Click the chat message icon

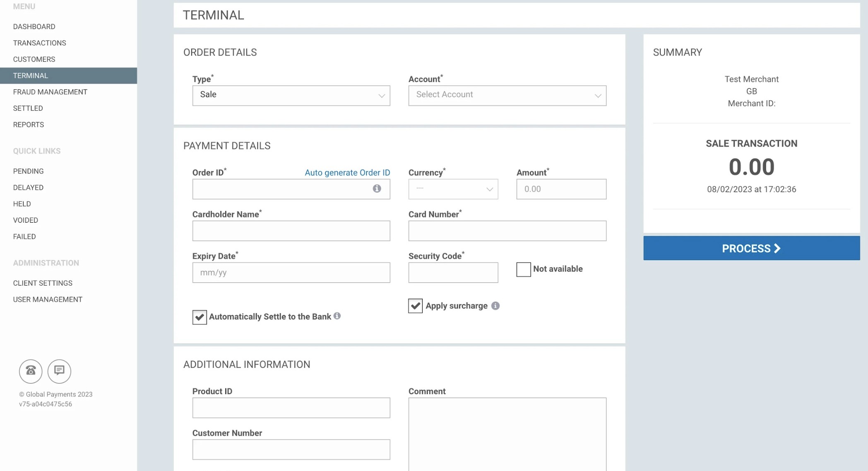point(59,370)
